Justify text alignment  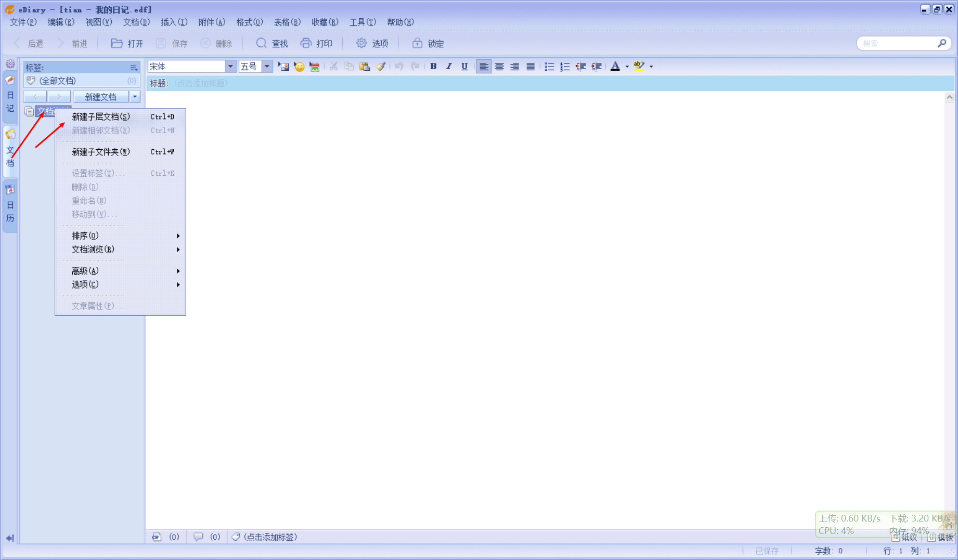[x=530, y=67]
